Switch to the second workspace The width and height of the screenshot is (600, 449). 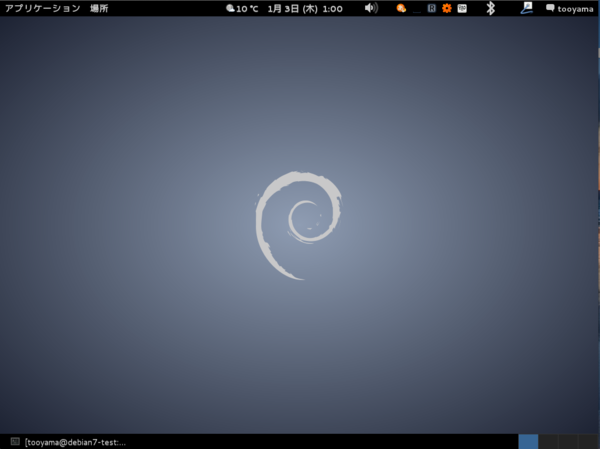click(x=548, y=442)
